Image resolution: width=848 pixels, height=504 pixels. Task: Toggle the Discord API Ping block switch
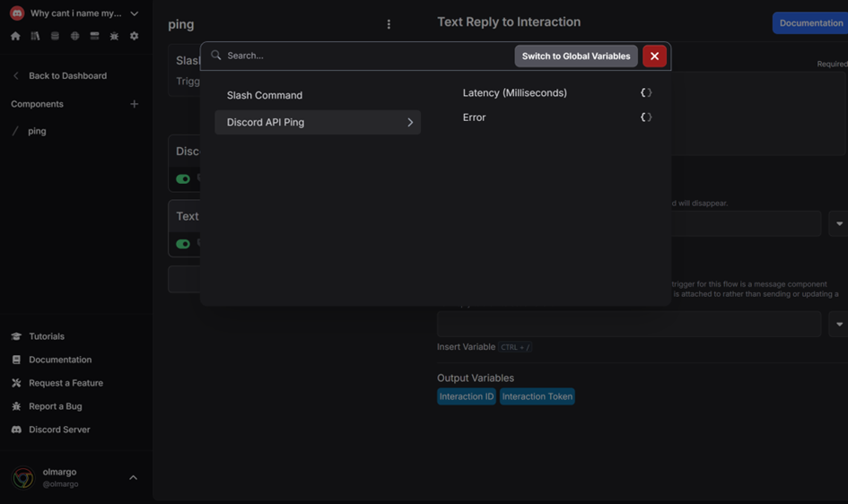point(183,178)
